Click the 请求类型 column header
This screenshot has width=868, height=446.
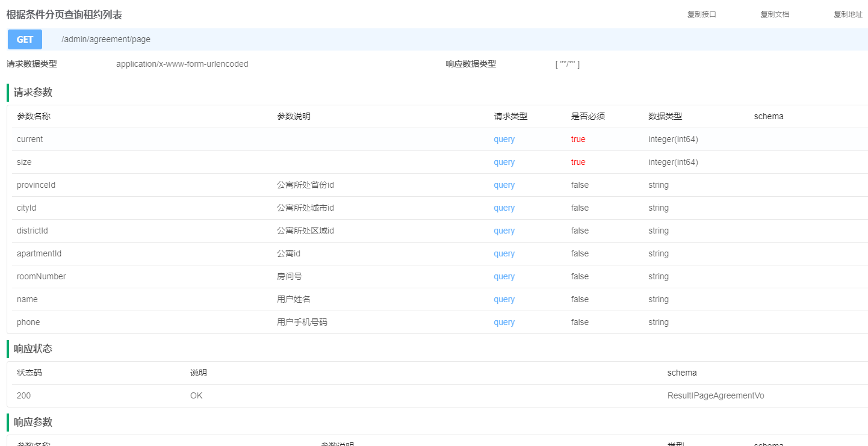[511, 116]
